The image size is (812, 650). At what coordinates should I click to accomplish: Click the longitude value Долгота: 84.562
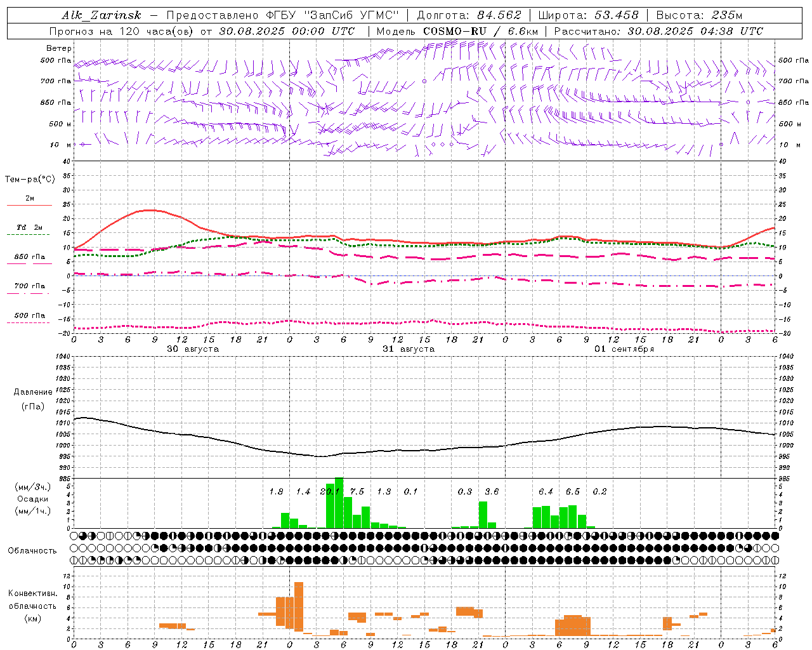click(x=469, y=15)
